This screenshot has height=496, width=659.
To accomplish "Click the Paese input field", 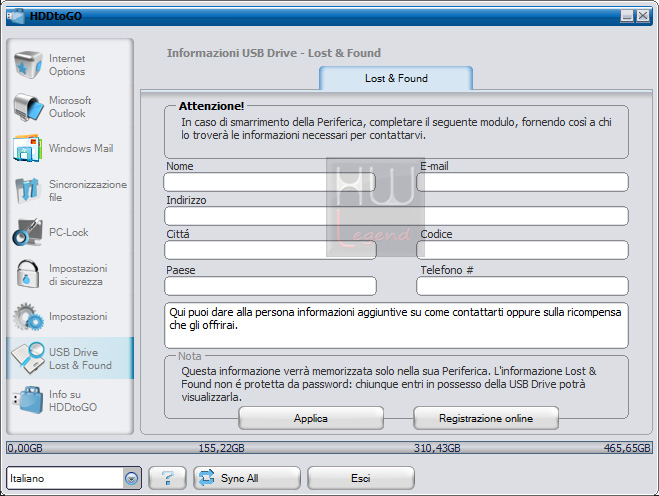I will click(x=270, y=286).
